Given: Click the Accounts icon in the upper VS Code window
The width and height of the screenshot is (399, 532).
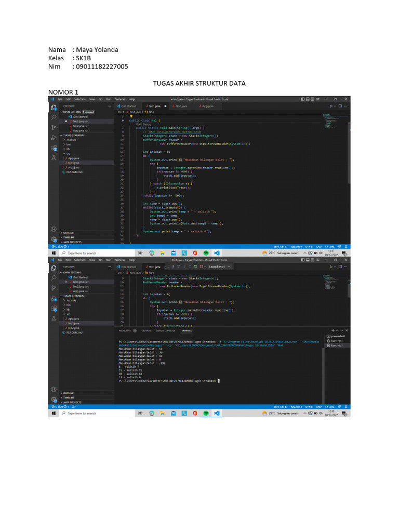Looking at the screenshot, I should [x=54, y=229].
